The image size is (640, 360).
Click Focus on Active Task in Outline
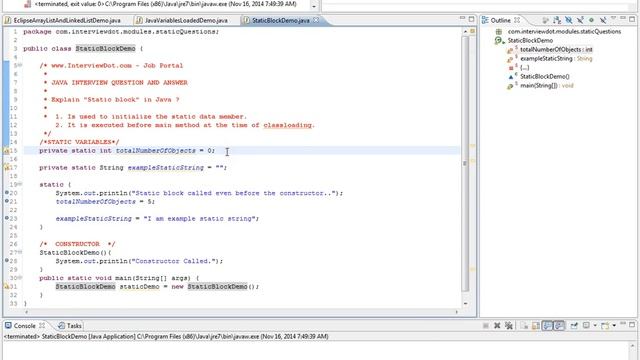(x=545, y=20)
